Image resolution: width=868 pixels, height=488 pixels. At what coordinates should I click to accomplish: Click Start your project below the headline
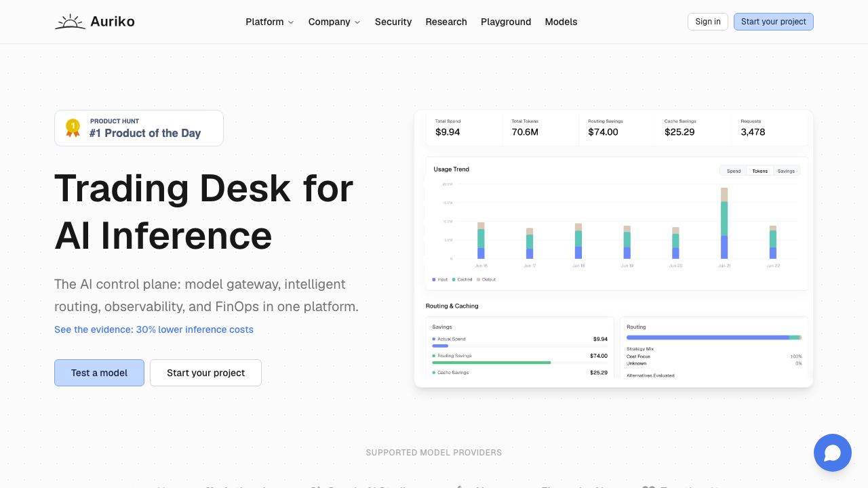tap(205, 373)
